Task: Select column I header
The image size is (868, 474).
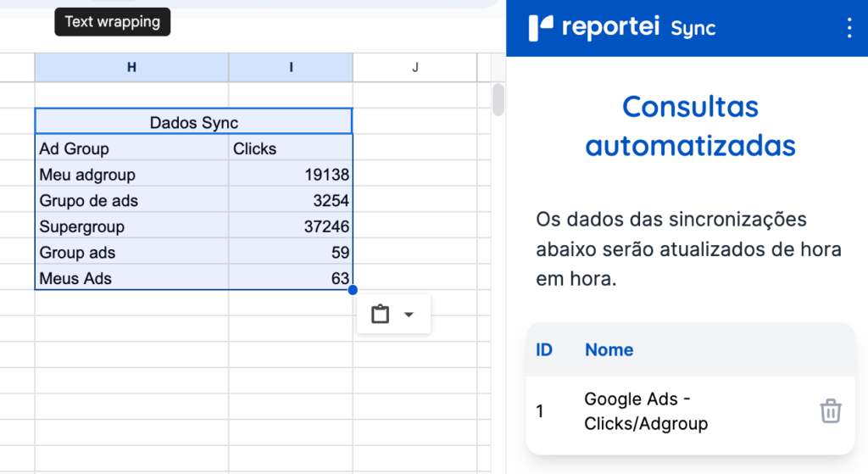Action: [291, 68]
